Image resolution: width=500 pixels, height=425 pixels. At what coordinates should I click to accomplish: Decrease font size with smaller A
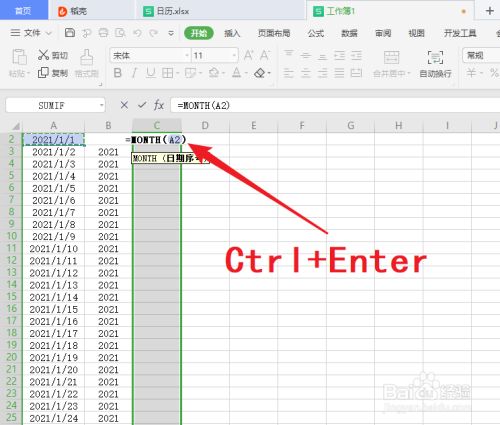pos(265,55)
